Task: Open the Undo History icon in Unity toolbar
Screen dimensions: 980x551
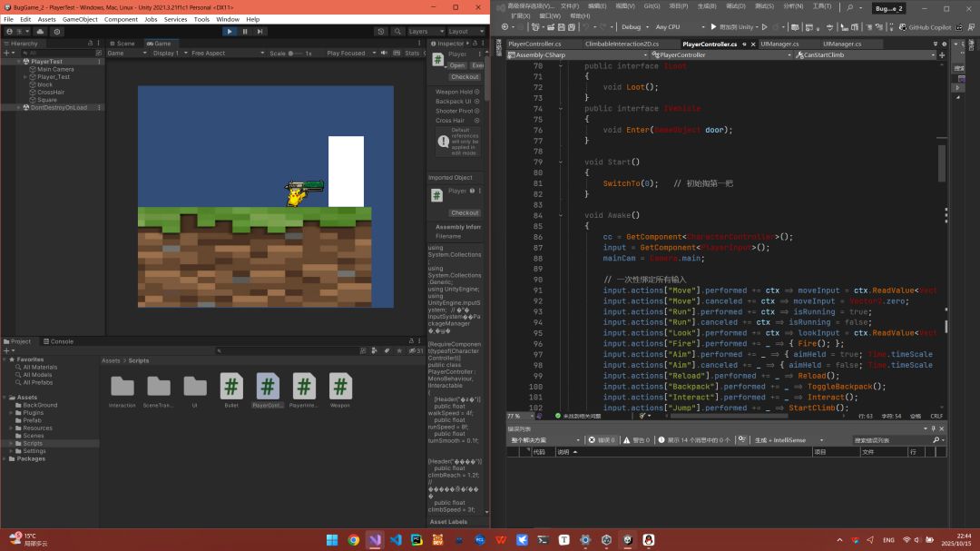Action: point(380,31)
